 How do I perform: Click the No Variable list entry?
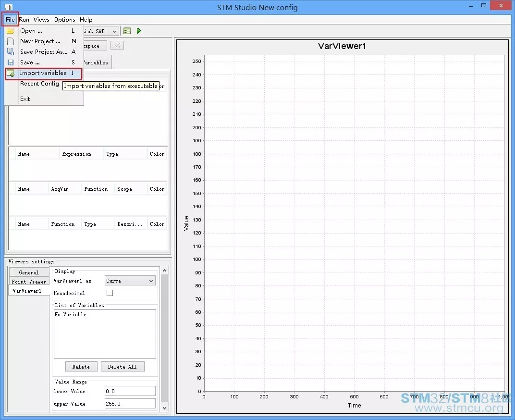point(70,314)
